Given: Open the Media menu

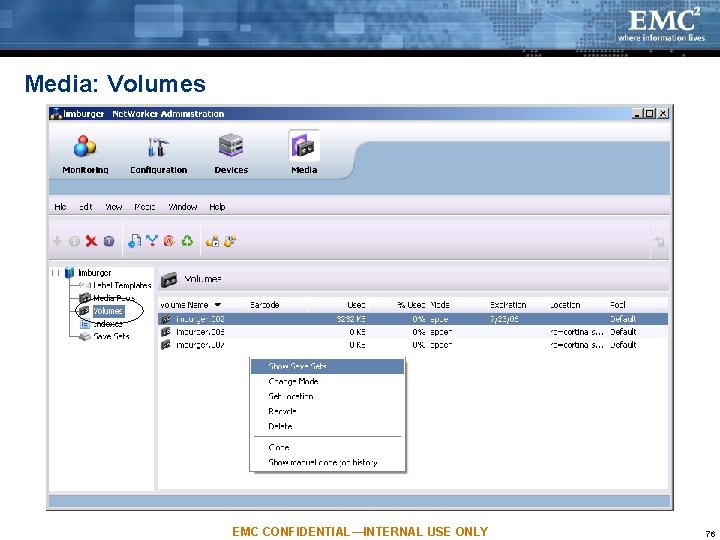Looking at the screenshot, I should (145, 207).
